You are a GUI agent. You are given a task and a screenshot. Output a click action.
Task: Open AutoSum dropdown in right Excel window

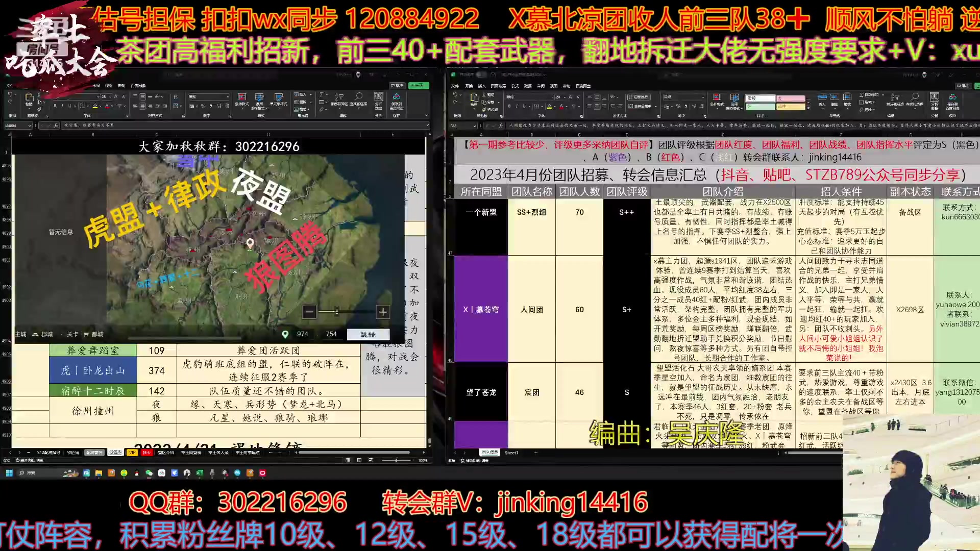coord(883,94)
